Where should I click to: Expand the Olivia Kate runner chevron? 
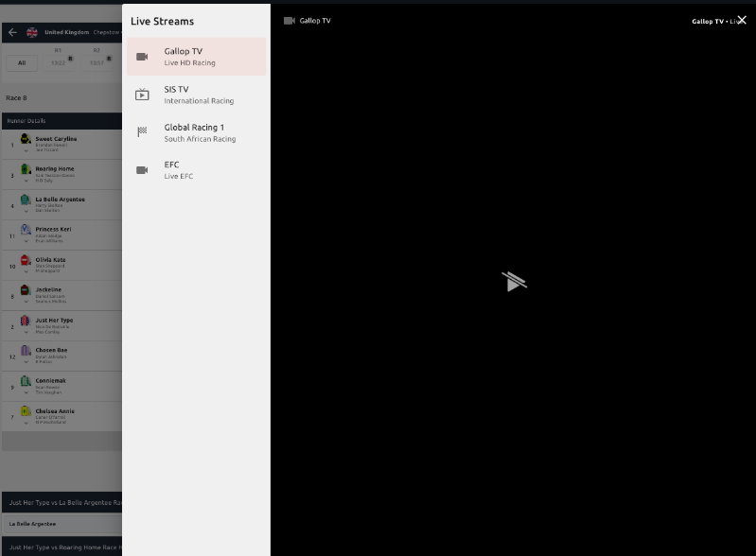tap(26, 270)
